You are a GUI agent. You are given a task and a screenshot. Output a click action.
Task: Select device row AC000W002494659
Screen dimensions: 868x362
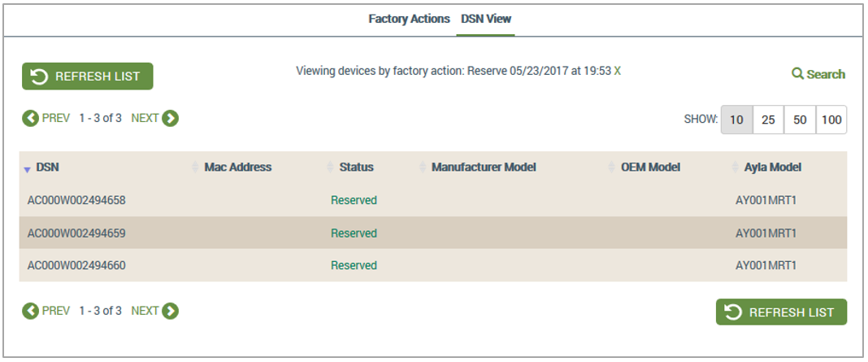point(433,233)
